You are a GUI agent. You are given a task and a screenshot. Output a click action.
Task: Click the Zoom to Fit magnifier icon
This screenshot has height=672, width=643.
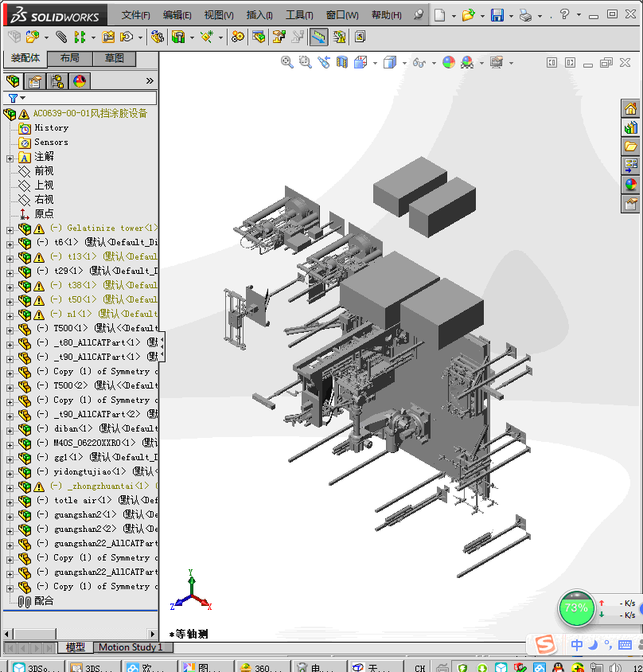pyautogui.click(x=287, y=62)
